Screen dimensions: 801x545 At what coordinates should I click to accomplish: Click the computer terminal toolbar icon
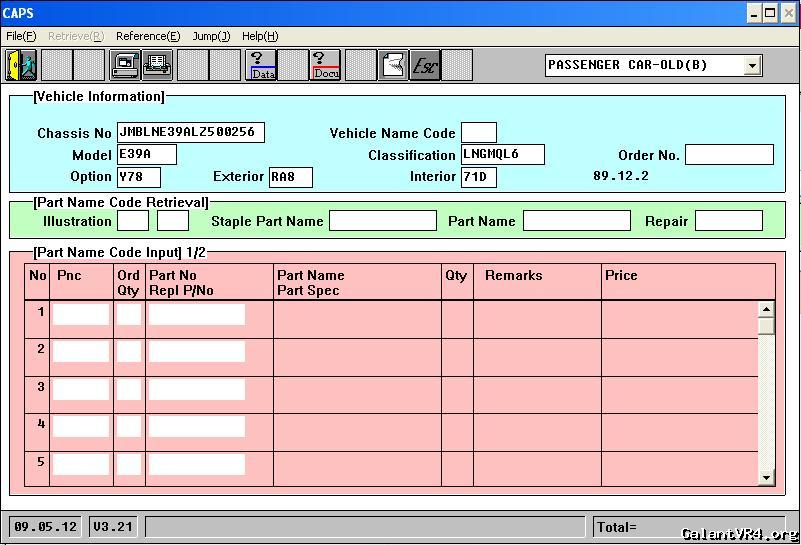(125, 65)
